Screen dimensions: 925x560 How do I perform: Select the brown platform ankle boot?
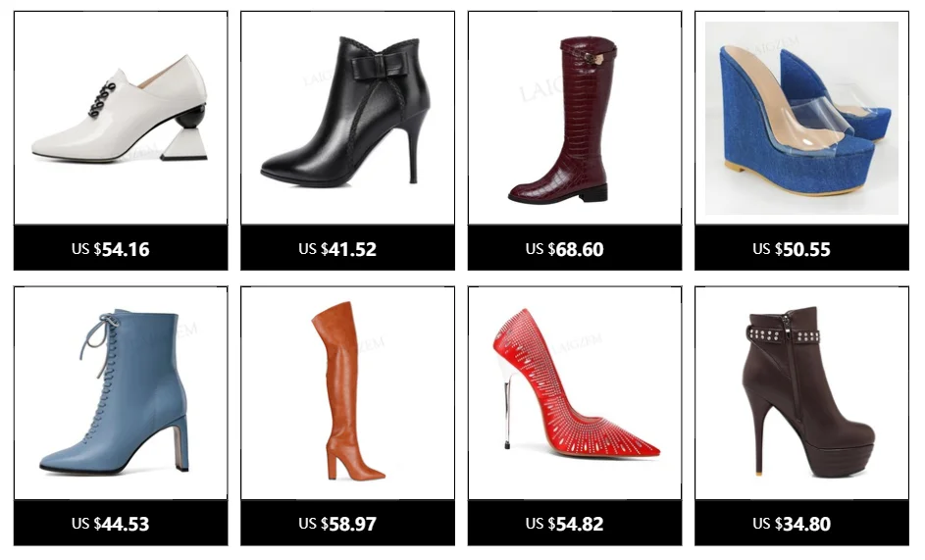(801, 393)
